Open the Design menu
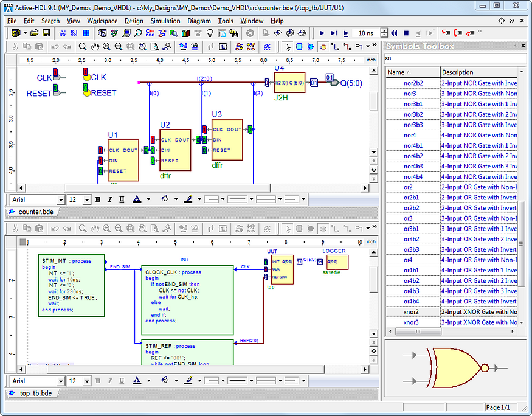 pyautogui.click(x=134, y=21)
